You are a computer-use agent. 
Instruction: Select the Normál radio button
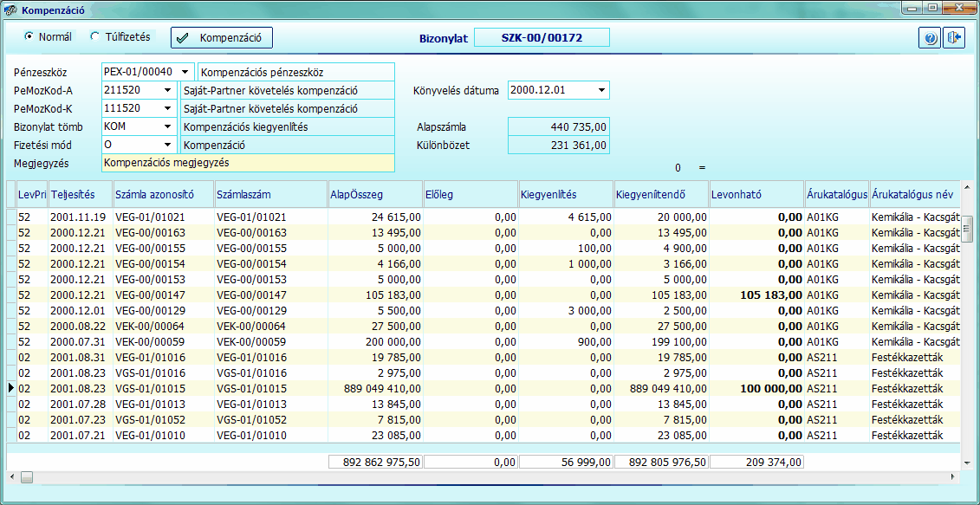[29, 37]
